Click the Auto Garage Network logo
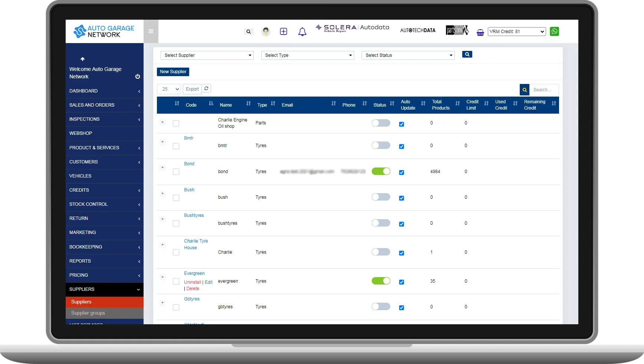The width and height of the screenshot is (644, 364). tap(105, 31)
